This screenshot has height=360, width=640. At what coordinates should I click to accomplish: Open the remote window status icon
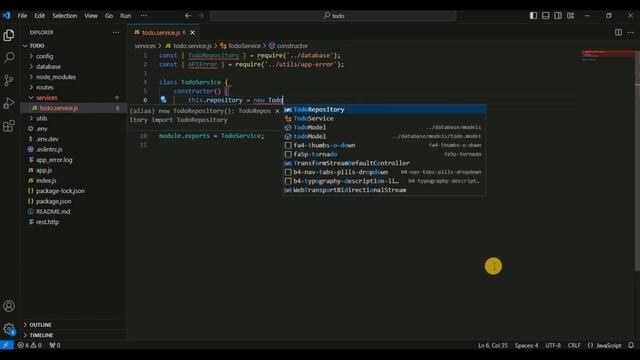pyautogui.click(x=7, y=345)
